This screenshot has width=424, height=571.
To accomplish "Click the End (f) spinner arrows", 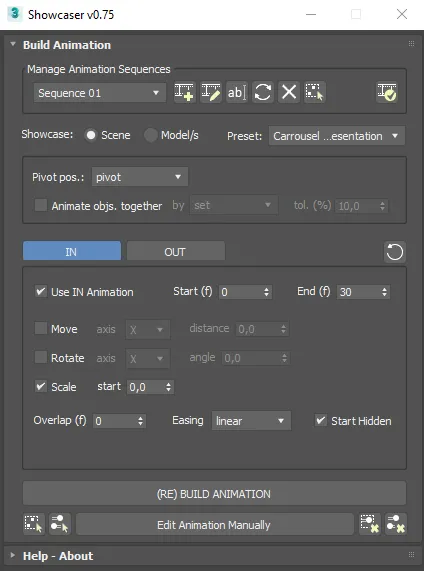I will pos(384,292).
